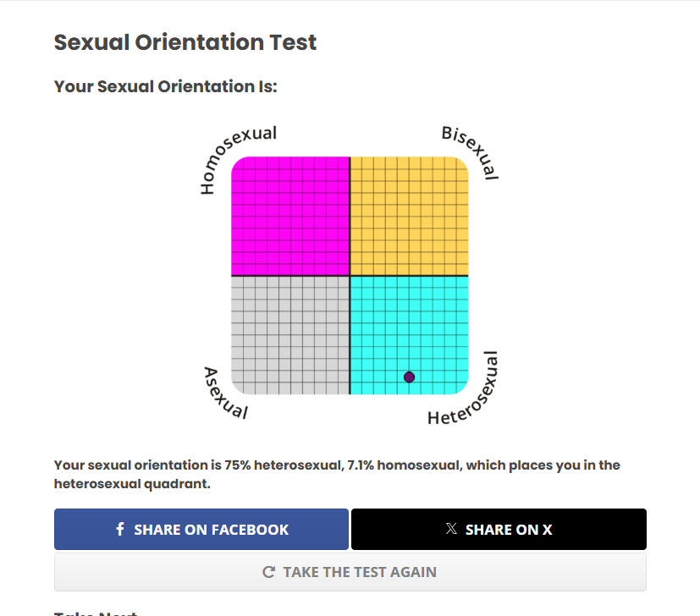Click the center intersection of chart axes
Screen dimensions: 700x616
(350, 275)
